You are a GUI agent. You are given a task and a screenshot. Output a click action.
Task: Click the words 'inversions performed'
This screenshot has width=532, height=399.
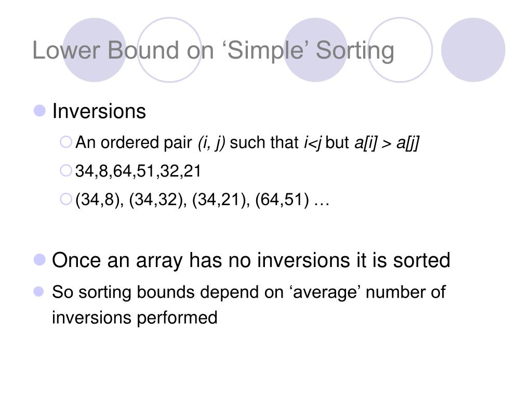(135, 318)
